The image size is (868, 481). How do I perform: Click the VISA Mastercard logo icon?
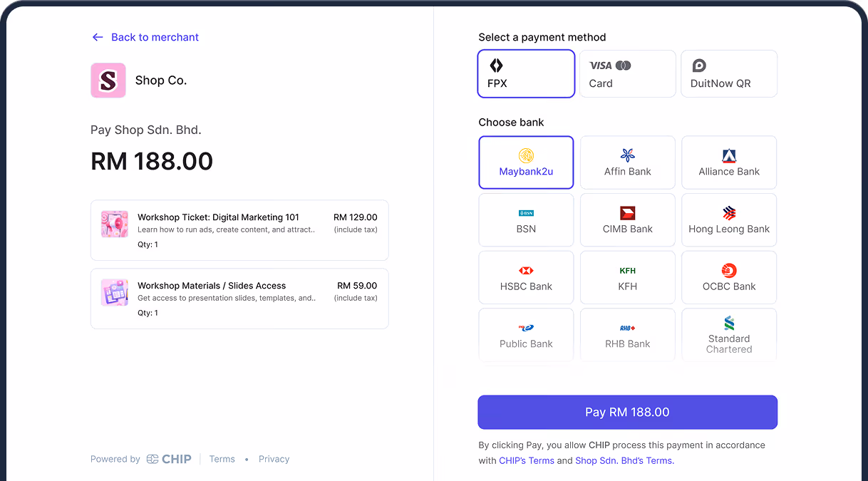click(610, 66)
